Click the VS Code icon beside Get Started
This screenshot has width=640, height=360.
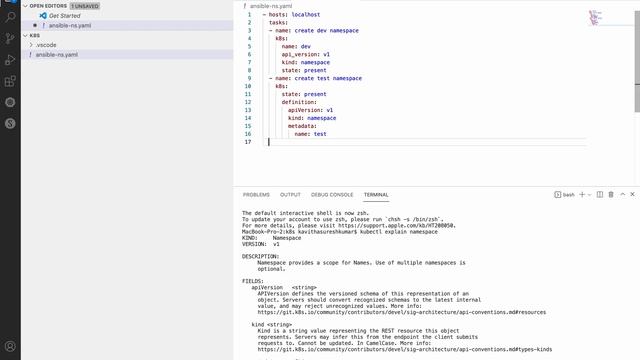tap(43, 16)
